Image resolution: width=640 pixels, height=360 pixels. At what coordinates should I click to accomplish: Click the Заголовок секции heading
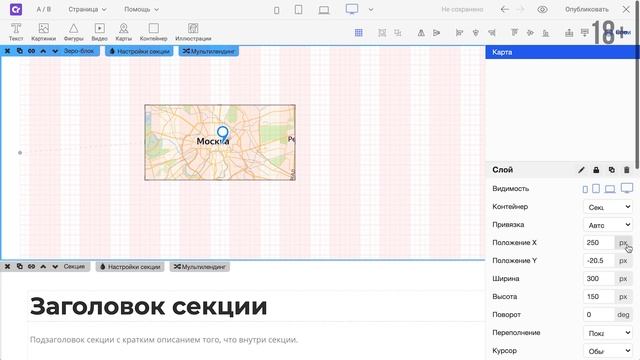148,307
